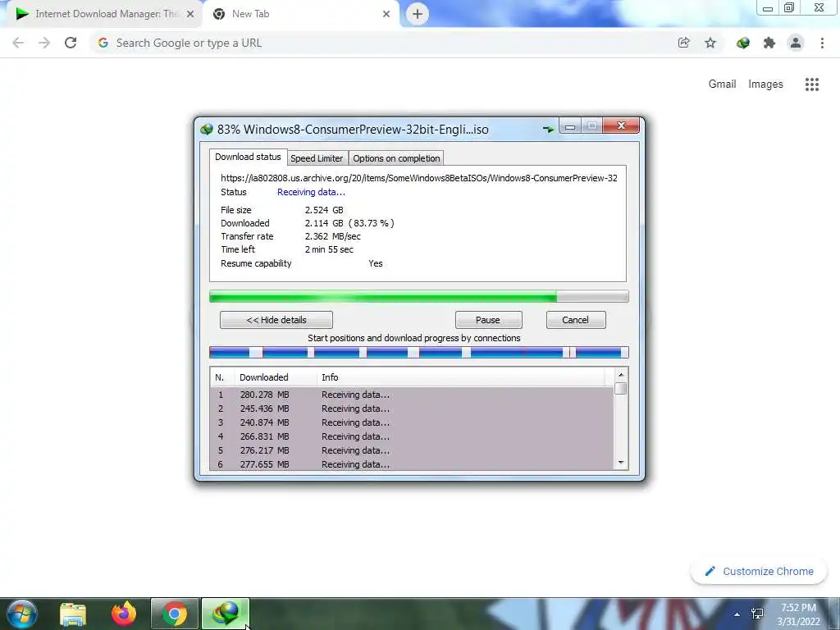
Task: Minimize the IDM download dialog
Action: pos(570,126)
